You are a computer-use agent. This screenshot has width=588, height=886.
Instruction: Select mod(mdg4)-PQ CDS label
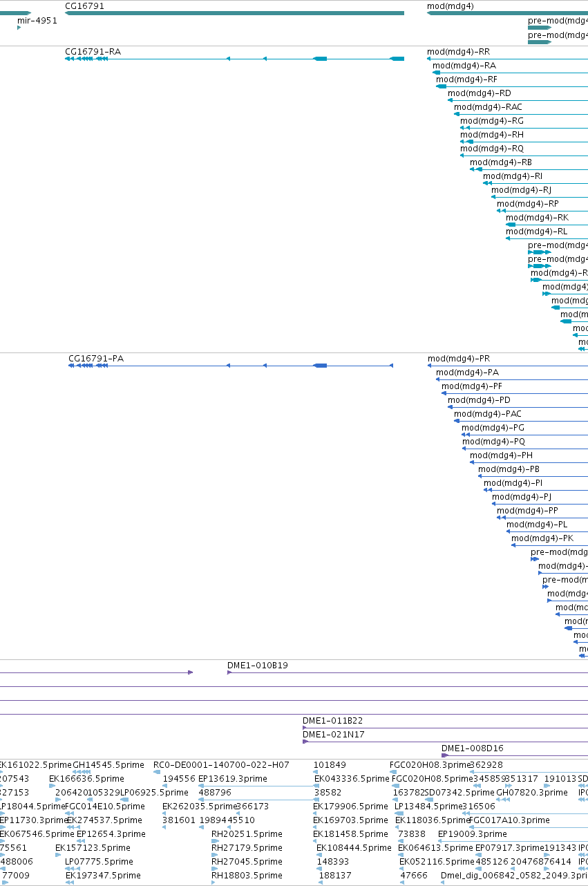click(493, 442)
